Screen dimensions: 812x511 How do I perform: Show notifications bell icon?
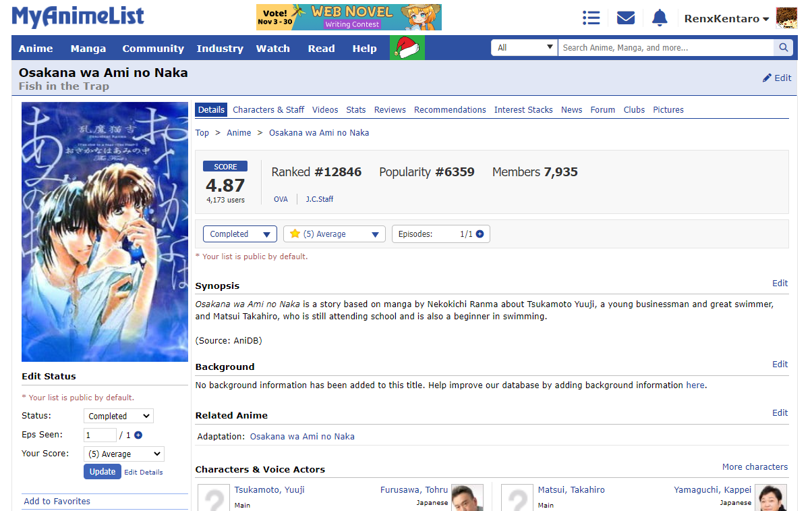point(660,18)
